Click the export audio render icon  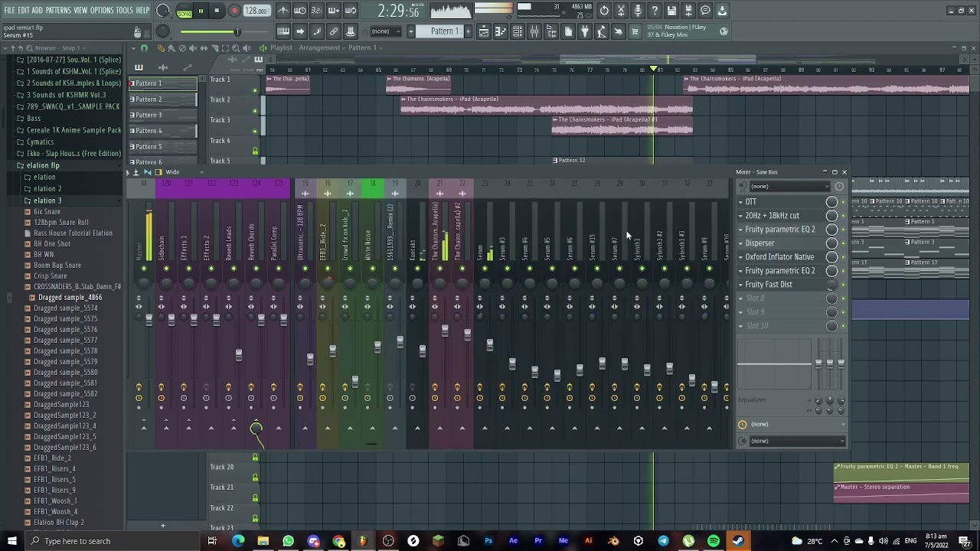tap(688, 11)
